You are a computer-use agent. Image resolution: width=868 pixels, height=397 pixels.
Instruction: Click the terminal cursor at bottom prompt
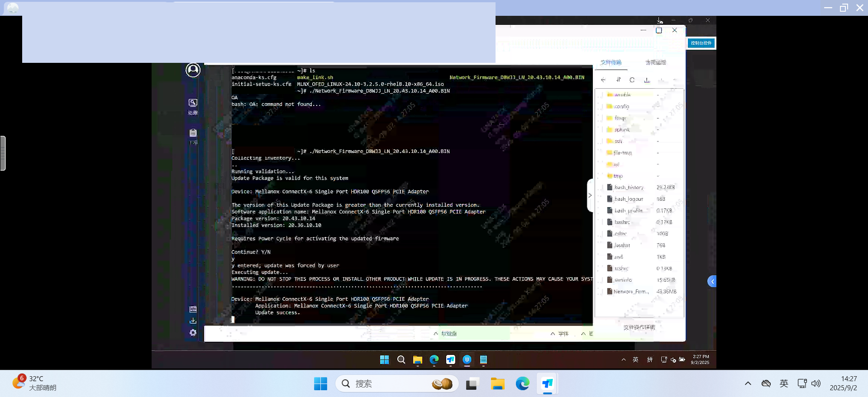point(233,320)
